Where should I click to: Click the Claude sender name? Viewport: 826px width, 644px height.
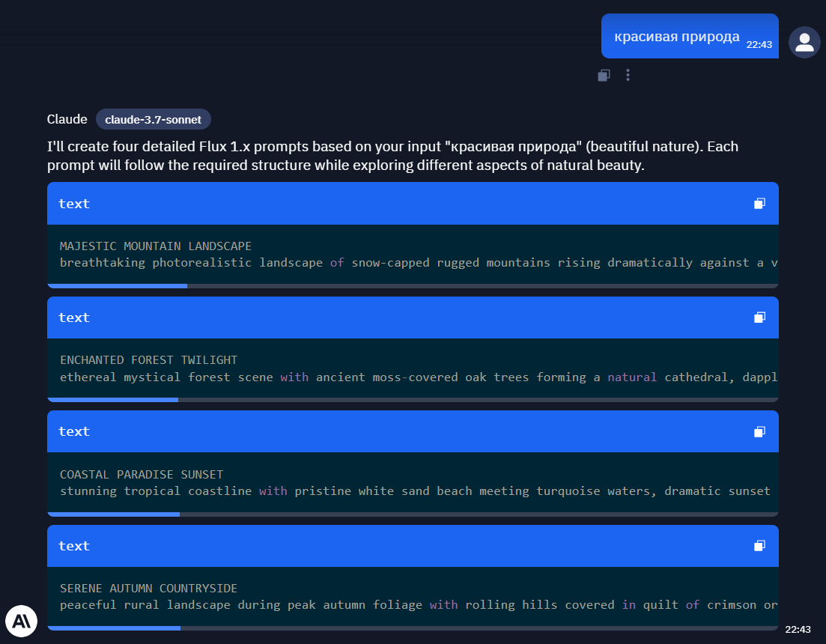pyautogui.click(x=67, y=120)
